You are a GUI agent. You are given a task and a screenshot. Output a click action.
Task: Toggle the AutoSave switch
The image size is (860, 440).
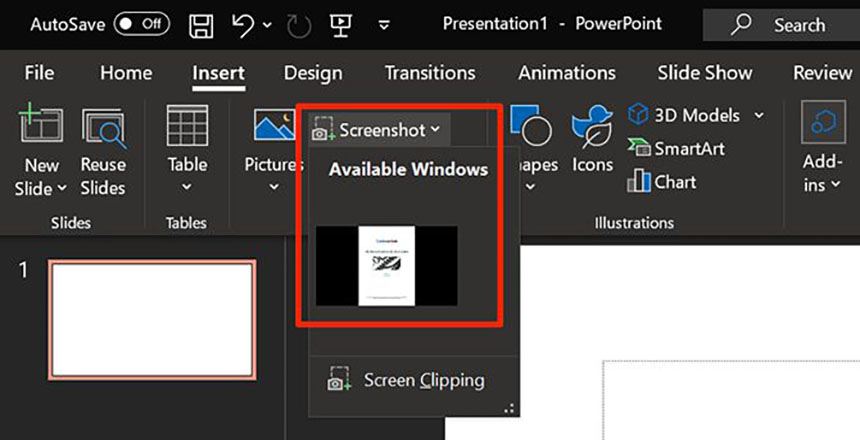click(x=141, y=24)
